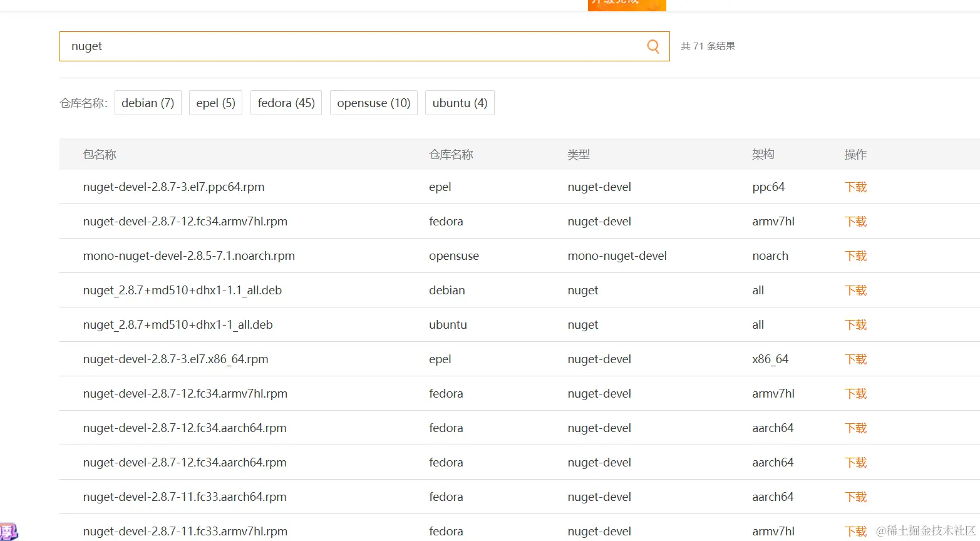
Task: Select package name nuget-devel-2.8.7-11.fc33.armv7hl.rpm
Action: click(185, 532)
